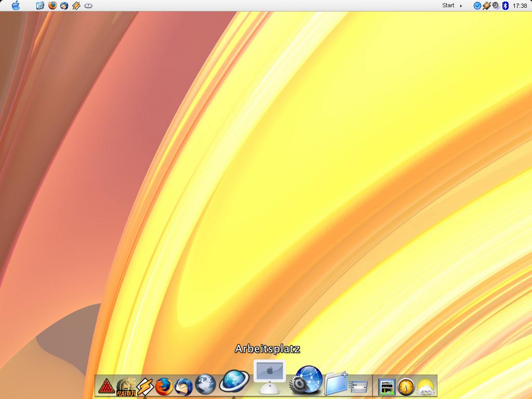Click the blue checkmark tray icon
Image resolution: width=532 pixels, height=399 pixels.
[x=477, y=6]
